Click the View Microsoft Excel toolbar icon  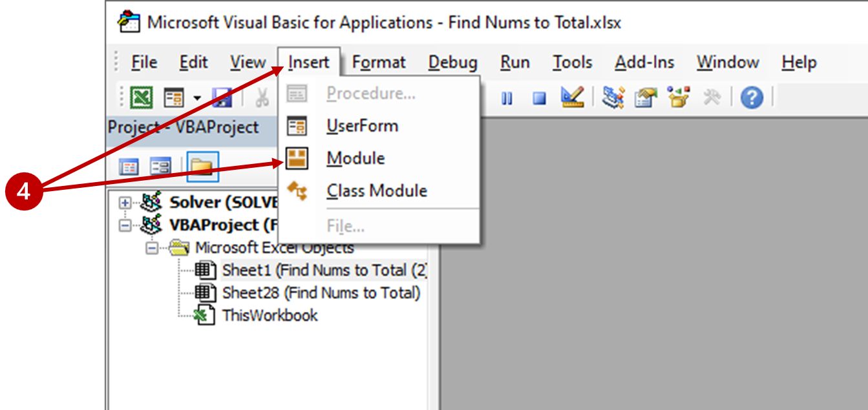[x=141, y=98]
